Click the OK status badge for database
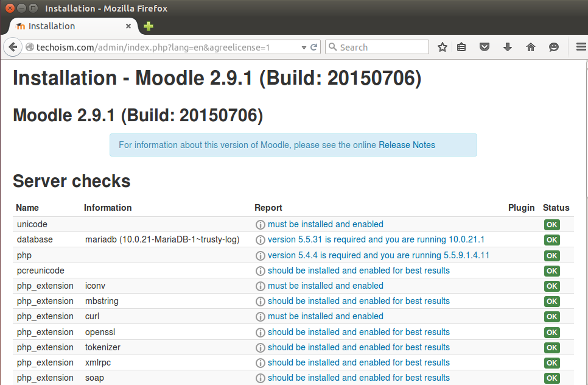588x385 pixels. (552, 240)
